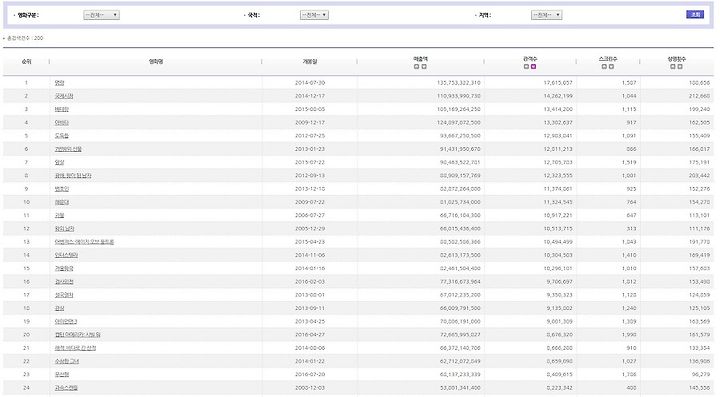
Task: Sort sales amount column descending (right icon)
Action: pyautogui.click(x=424, y=67)
